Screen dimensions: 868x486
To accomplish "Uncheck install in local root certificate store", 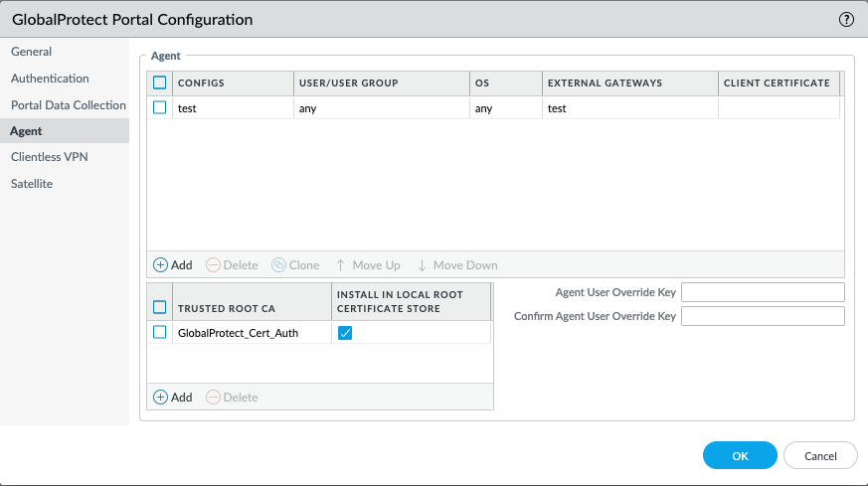I will pos(345,333).
